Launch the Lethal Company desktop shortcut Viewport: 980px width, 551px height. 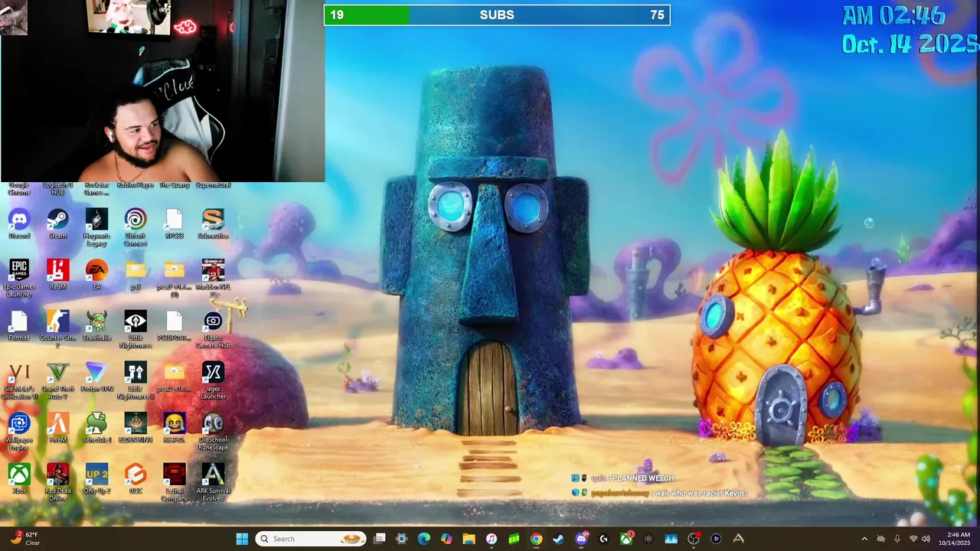coord(174,483)
